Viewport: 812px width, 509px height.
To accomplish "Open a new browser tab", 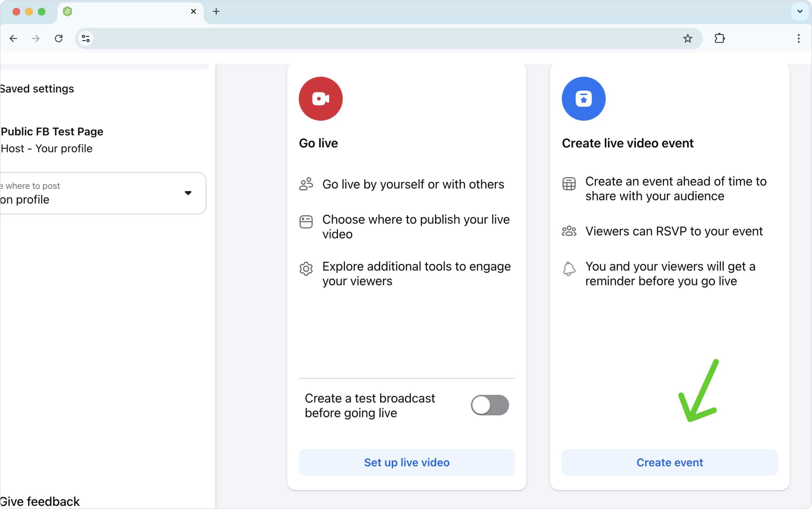I will point(216,11).
